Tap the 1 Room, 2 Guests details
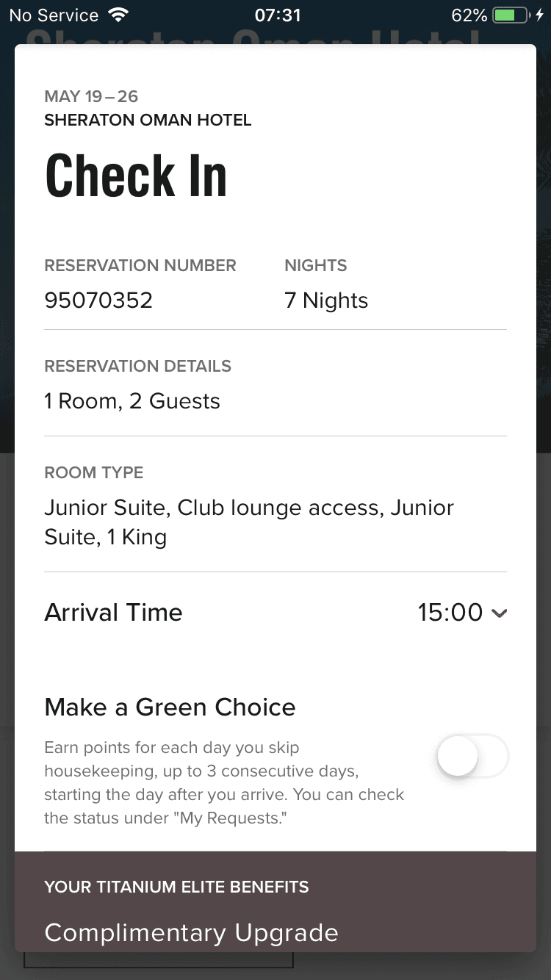 point(132,401)
